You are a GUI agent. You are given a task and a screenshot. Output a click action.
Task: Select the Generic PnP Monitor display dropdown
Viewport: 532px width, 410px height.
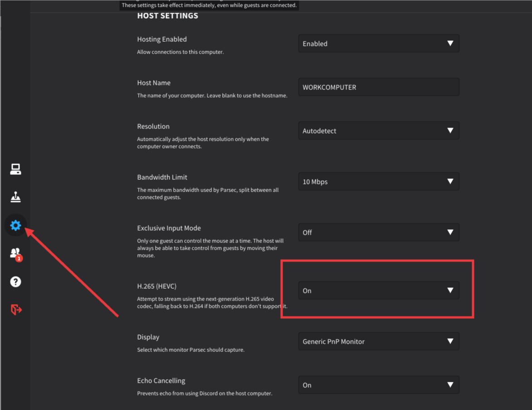pos(378,341)
